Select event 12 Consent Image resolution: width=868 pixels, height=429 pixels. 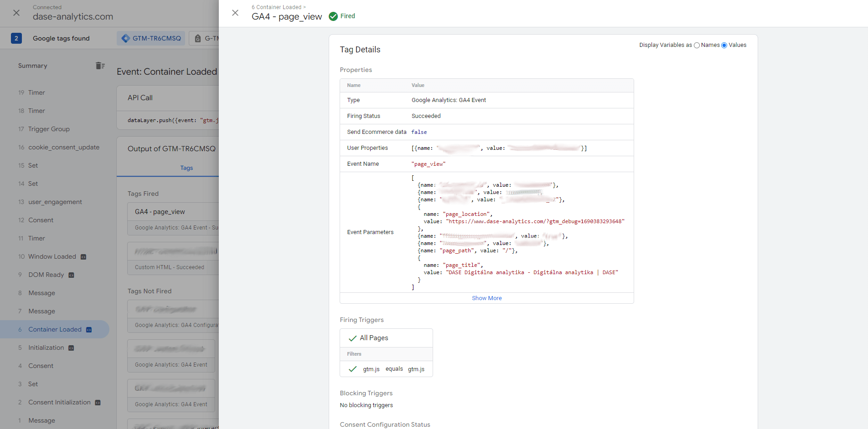point(55,220)
